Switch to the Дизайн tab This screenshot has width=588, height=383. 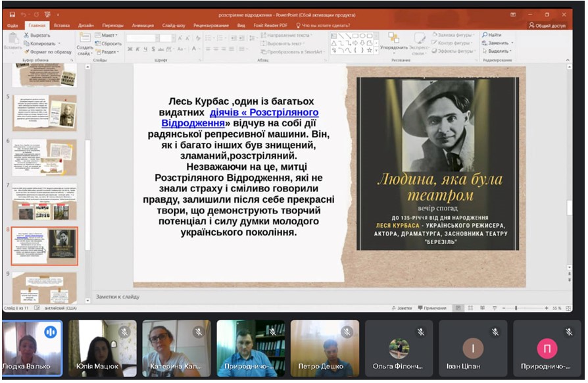pyautogui.click(x=86, y=26)
